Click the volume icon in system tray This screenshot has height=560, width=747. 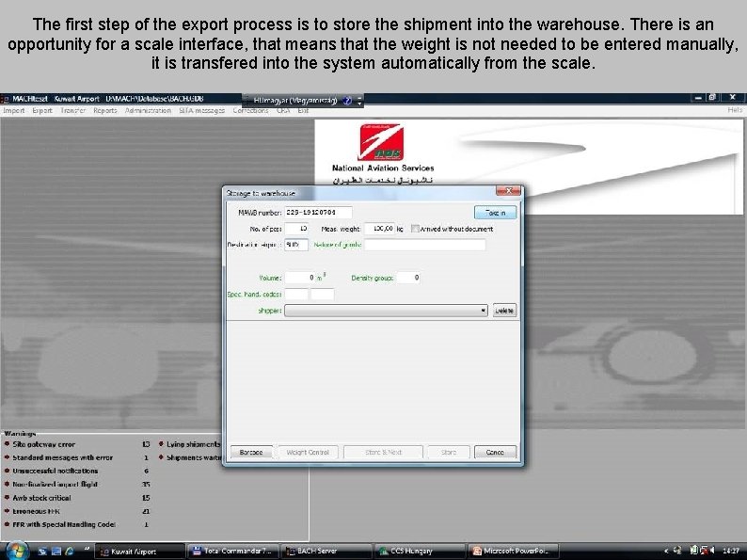[711, 551]
